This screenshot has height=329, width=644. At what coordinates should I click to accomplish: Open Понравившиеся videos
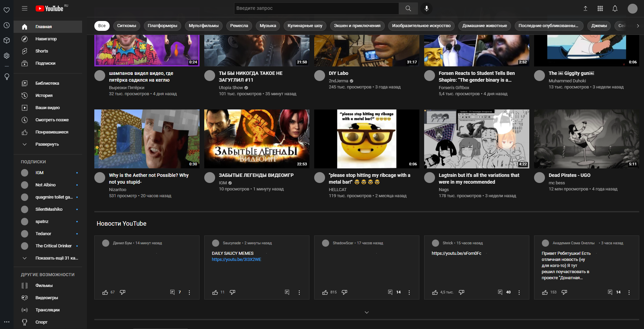(48, 132)
